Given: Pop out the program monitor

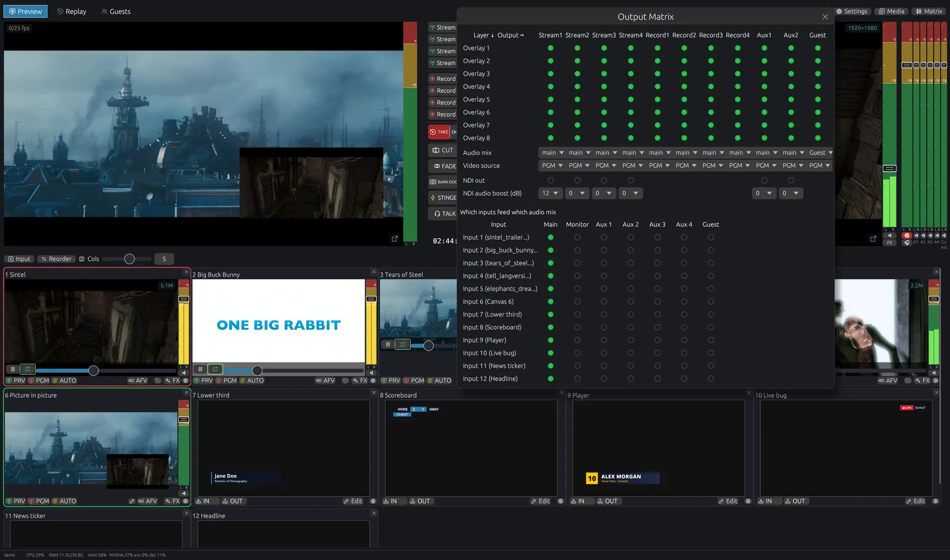Looking at the screenshot, I should 873,239.
